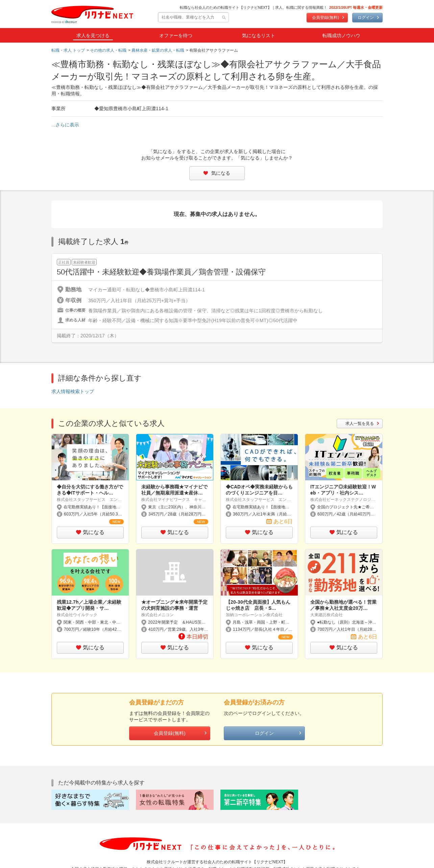The height and width of the screenshot is (868, 434).
Task: Toggle 気になる on the 大東建託 card
Action: tap(344, 648)
